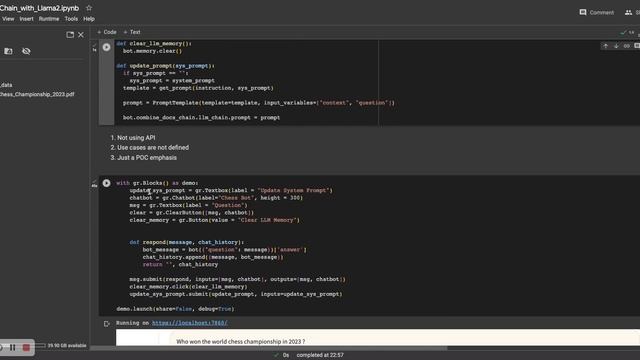The image size is (640, 360).
Task: Click the notebook title Chain_with_Llama2.ipynb
Action: 40,8
